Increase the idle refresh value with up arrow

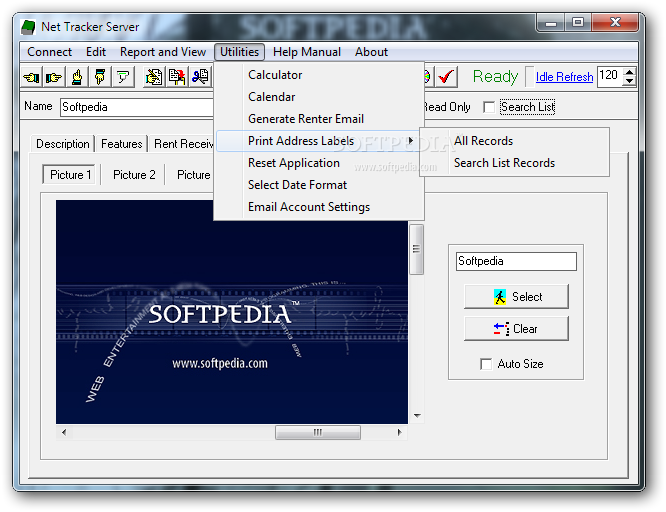click(x=630, y=72)
